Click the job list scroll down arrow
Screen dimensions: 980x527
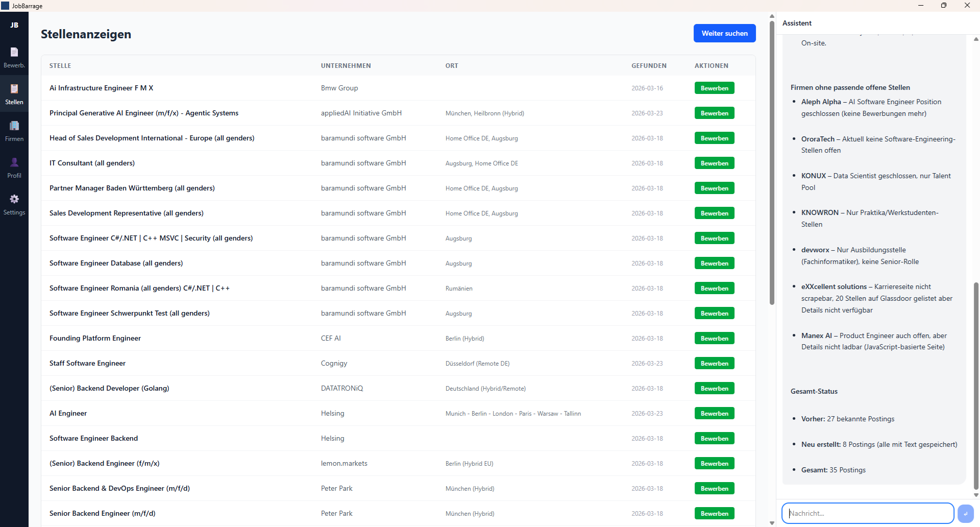coord(772,523)
